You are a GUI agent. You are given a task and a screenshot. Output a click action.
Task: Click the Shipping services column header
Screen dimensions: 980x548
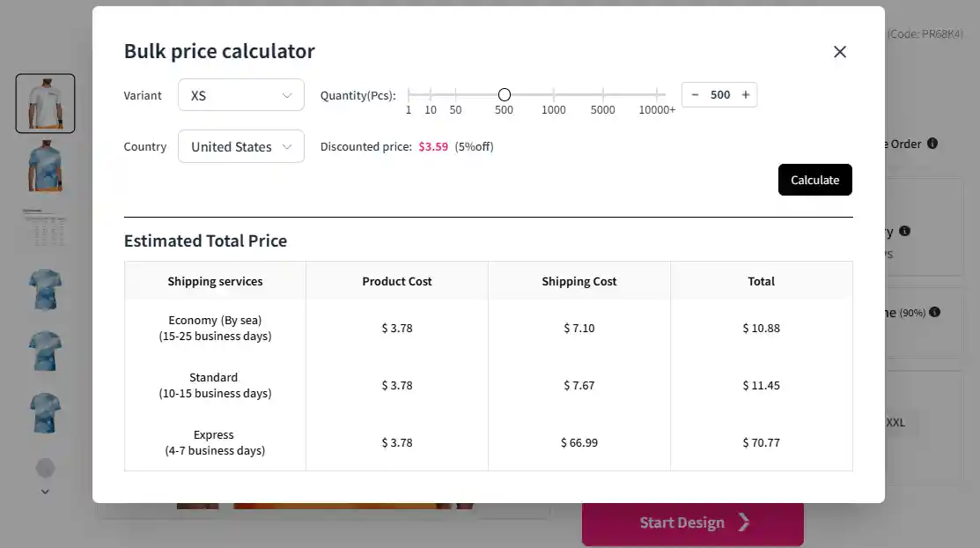coord(215,280)
